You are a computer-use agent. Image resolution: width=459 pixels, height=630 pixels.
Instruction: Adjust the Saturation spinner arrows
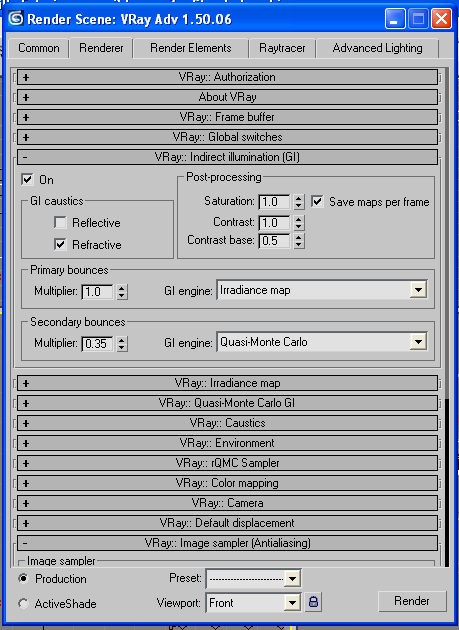tap(299, 202)
